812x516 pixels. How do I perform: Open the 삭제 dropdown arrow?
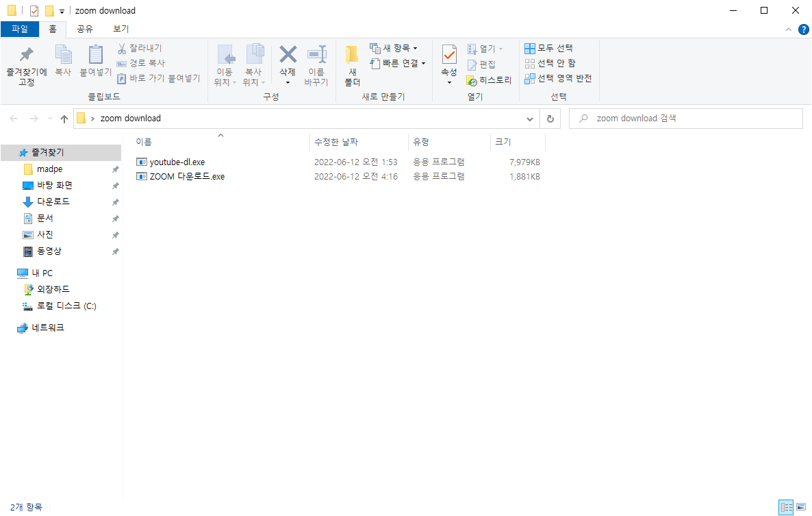[x=288, y=83]
